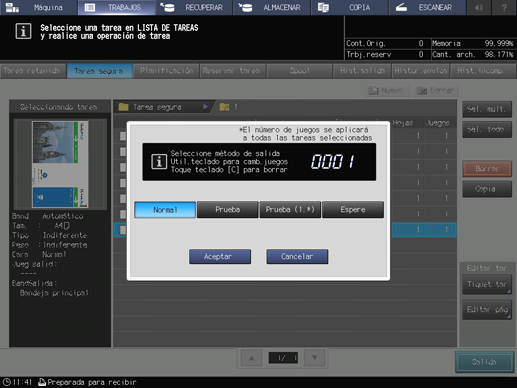Select the Tarea segura tab
This screenshot has height=388, width=517.
click(x=99, y=71)
